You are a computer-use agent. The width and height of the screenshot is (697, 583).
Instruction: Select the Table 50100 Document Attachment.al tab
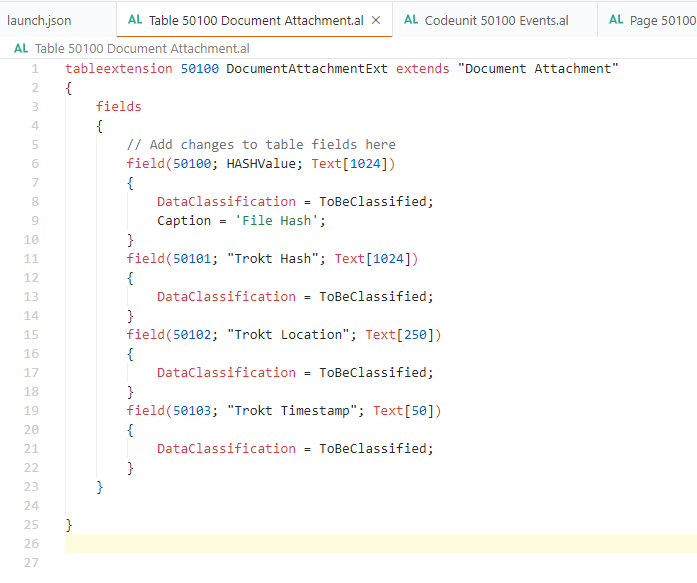[x=256, y=20]
